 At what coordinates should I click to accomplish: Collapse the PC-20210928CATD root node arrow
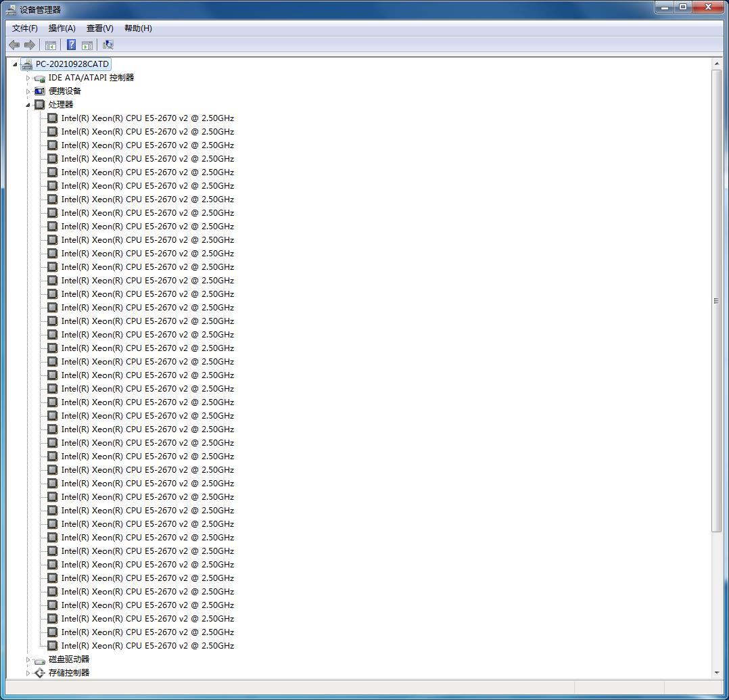tap(16, 65)
